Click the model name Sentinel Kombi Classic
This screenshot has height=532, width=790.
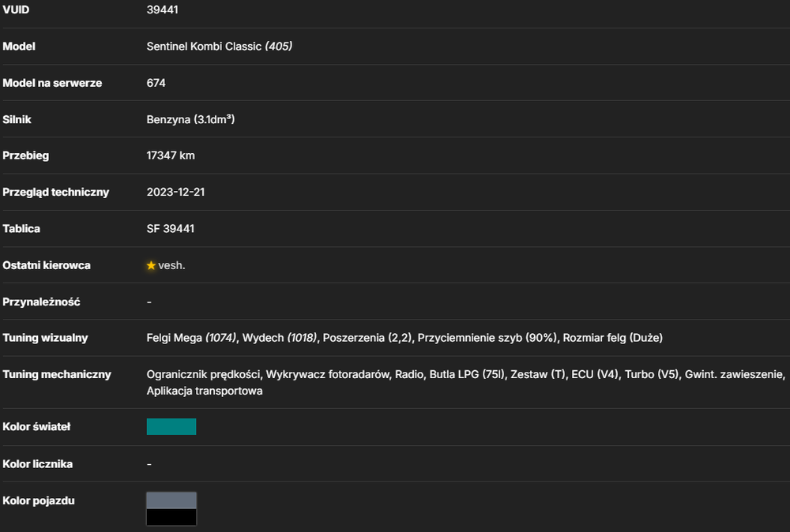click(204, 47)
